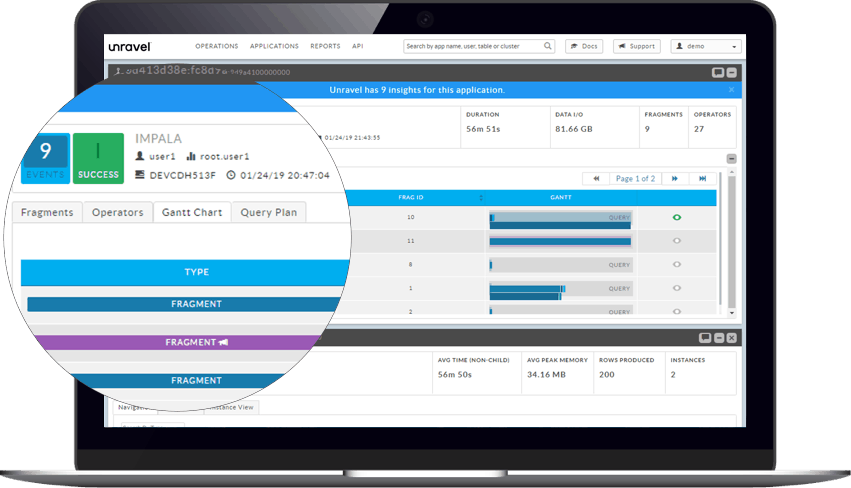Go to first page of fragments
This screenshot has height=488, width=851.
[596, 179]
